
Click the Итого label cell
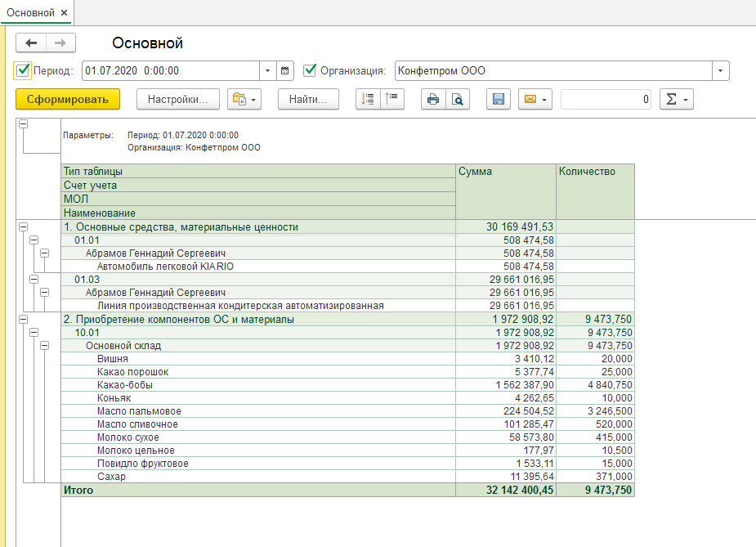(258, 490)
